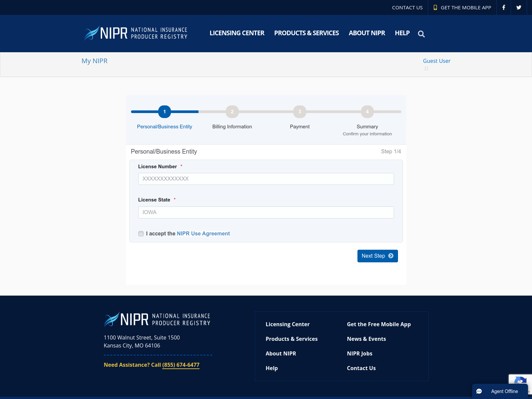Image resolution: width=532 pixels, height=399 pixels.
Task: Select Personal/Business Entity step label
Action: tap(165, 127)
